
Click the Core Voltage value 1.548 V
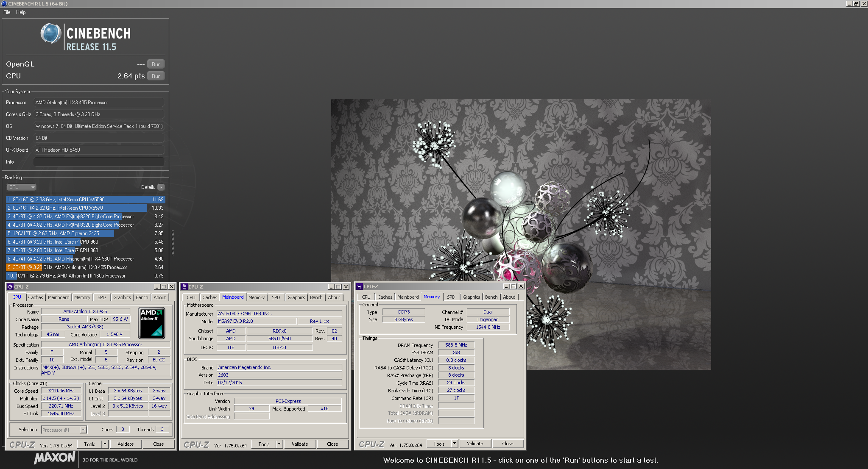pos(114,334)
